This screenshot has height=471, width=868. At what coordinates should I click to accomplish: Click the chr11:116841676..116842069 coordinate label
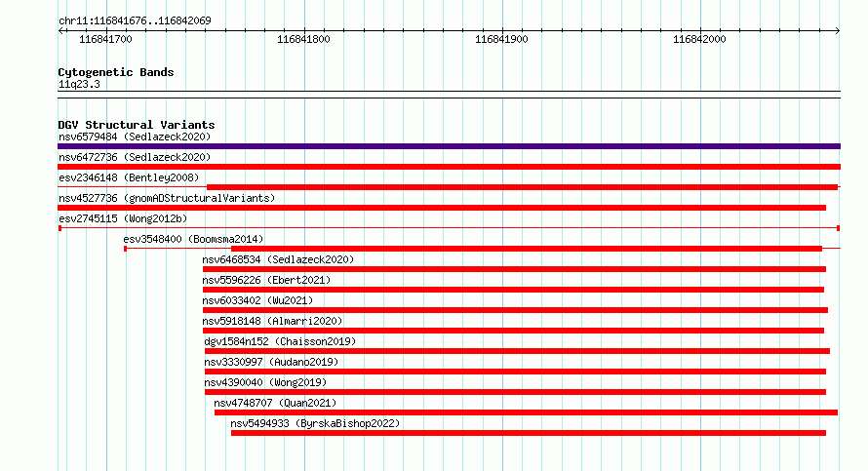[135, 20]
